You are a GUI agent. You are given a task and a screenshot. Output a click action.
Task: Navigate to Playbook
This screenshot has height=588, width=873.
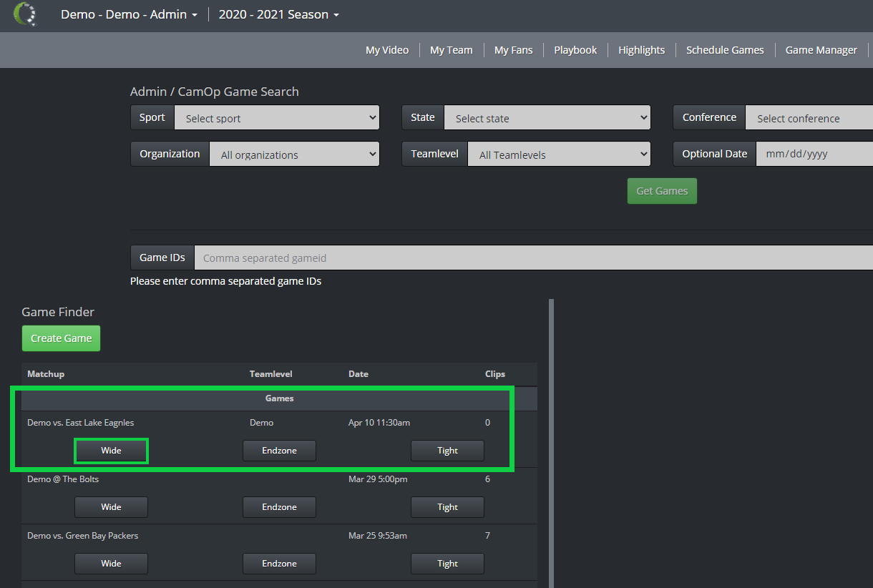point(575,50)
